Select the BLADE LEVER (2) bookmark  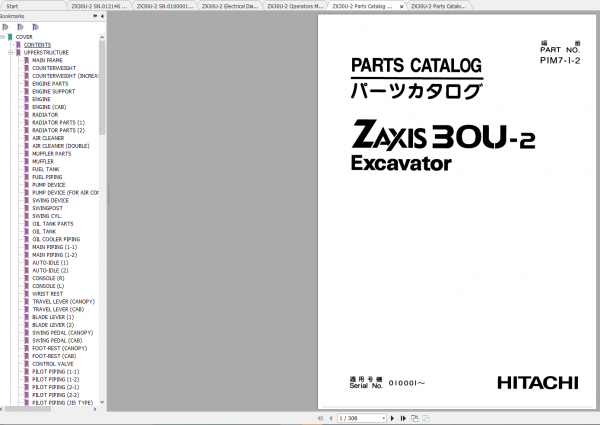tap(53, 325)
